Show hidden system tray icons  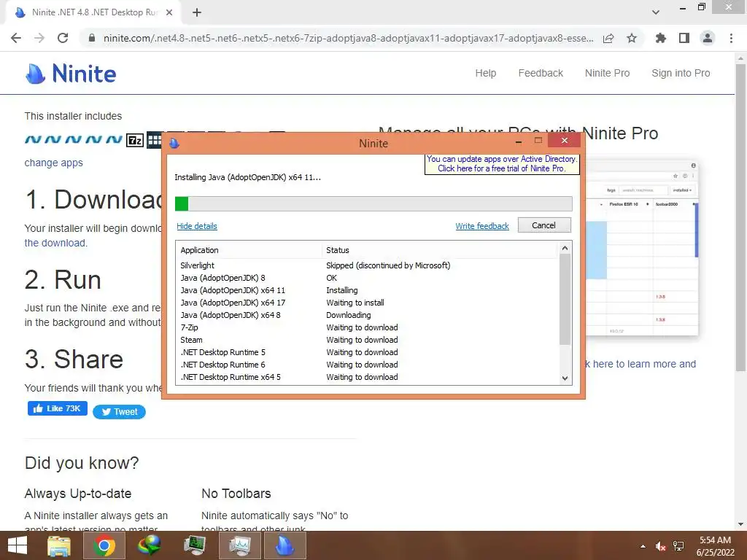click(x=643, y=546)
